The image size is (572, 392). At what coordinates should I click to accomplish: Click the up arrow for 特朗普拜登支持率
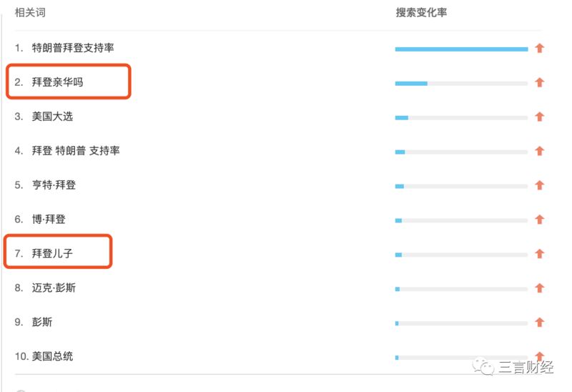pyautogui.click(x=540, y=48)
